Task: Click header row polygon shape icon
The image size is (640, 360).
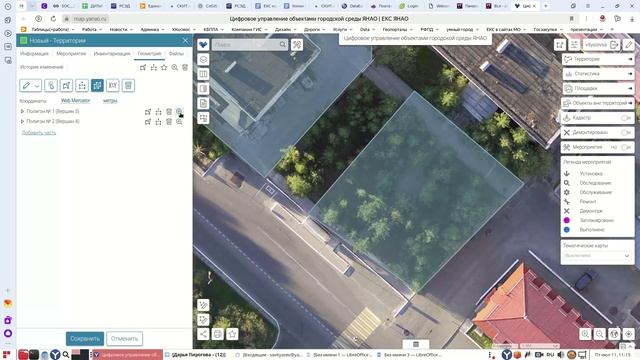Action: (143, 67)
